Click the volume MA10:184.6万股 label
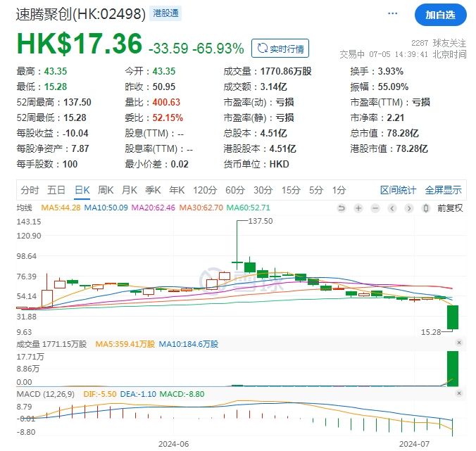The image size is (476, 451). point(189,344)
